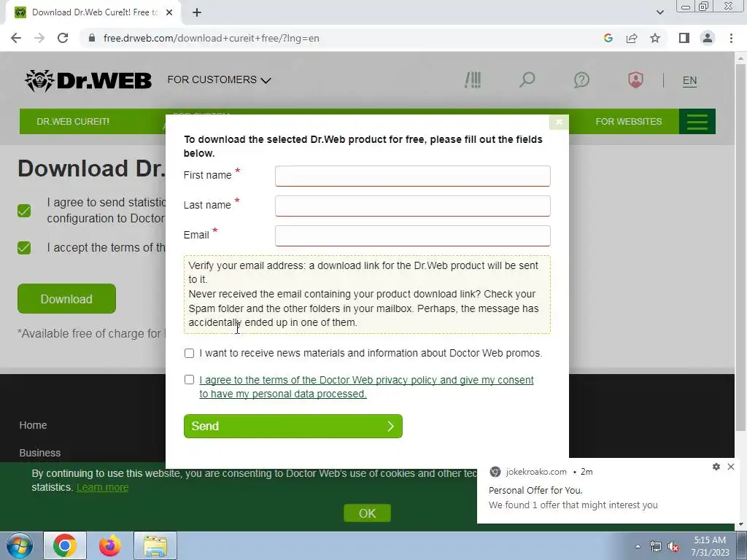
Task: Click the Dr.Web search magnifier icon
Action: coord(527,79)
